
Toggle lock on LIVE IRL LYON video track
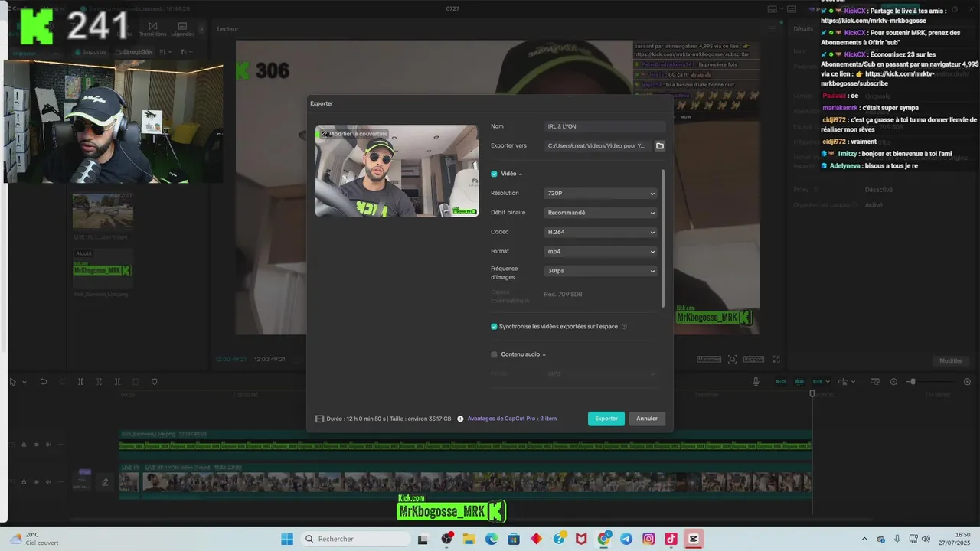coord(24,482)
